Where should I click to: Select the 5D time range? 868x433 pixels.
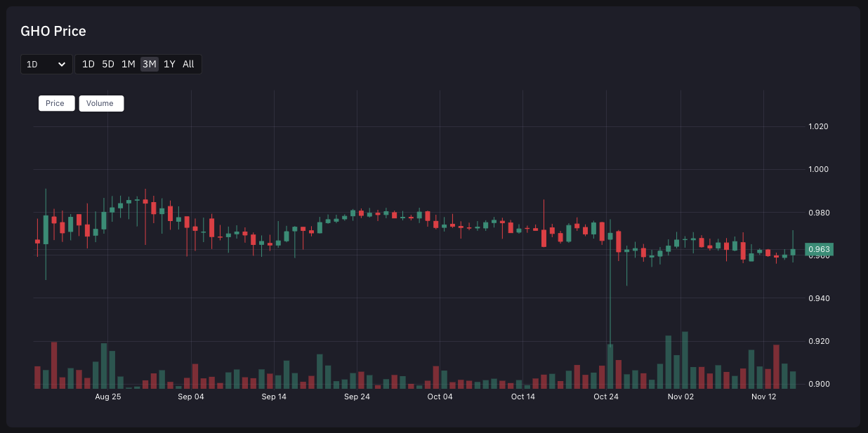pyautogui.click(x=108, y=65)
